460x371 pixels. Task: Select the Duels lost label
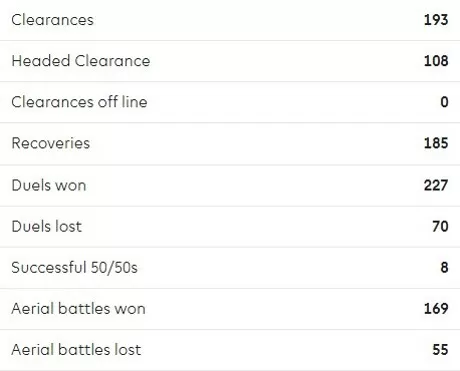coord(47,226)
